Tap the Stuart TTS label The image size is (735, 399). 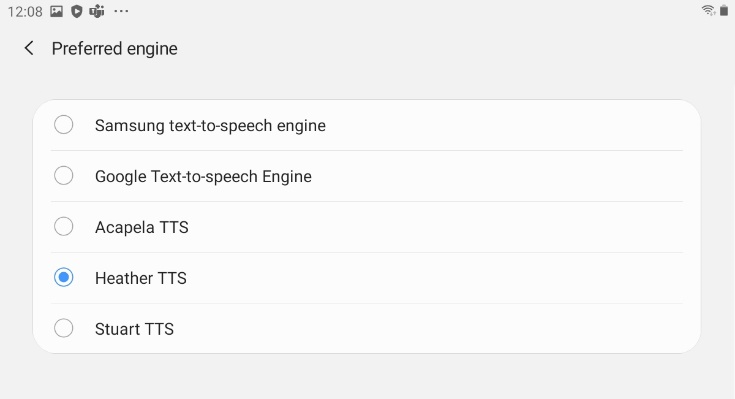pyautogui.click(x=134, y=329)
